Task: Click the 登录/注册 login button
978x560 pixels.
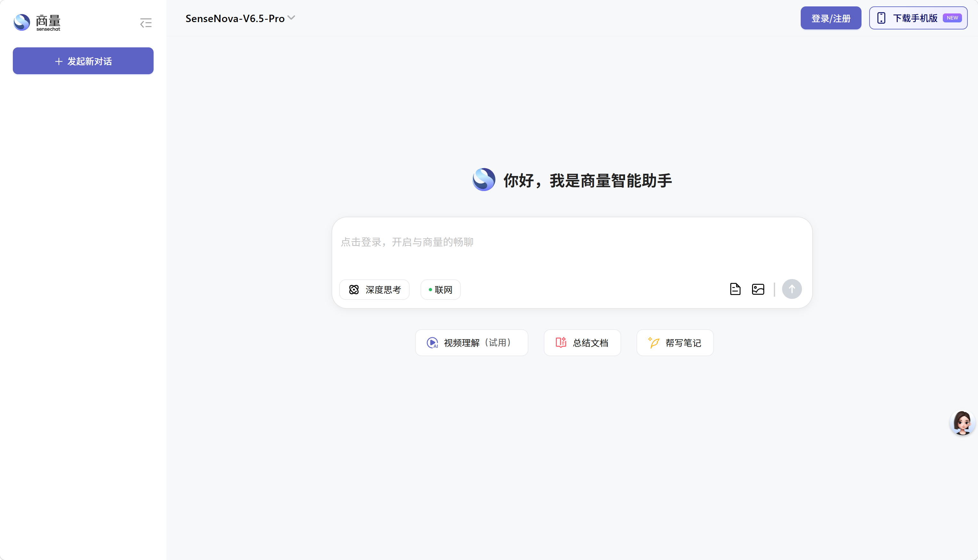Action: click(x=831, y=18)
